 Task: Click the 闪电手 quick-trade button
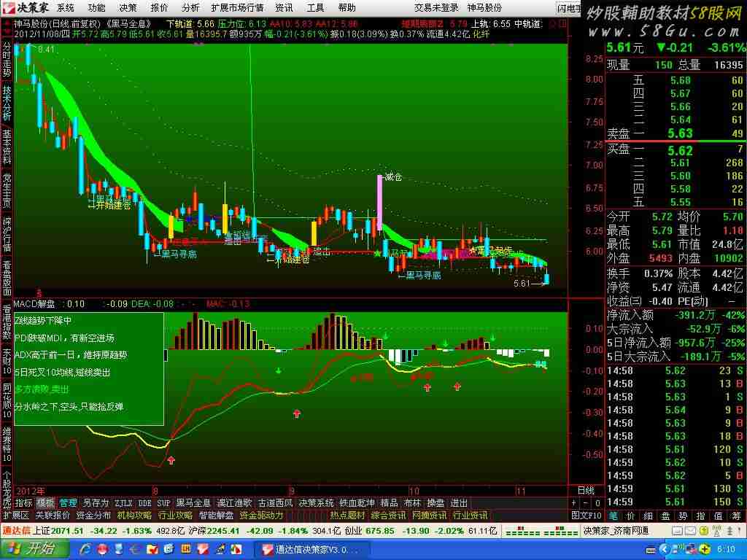tap(569, 8)
